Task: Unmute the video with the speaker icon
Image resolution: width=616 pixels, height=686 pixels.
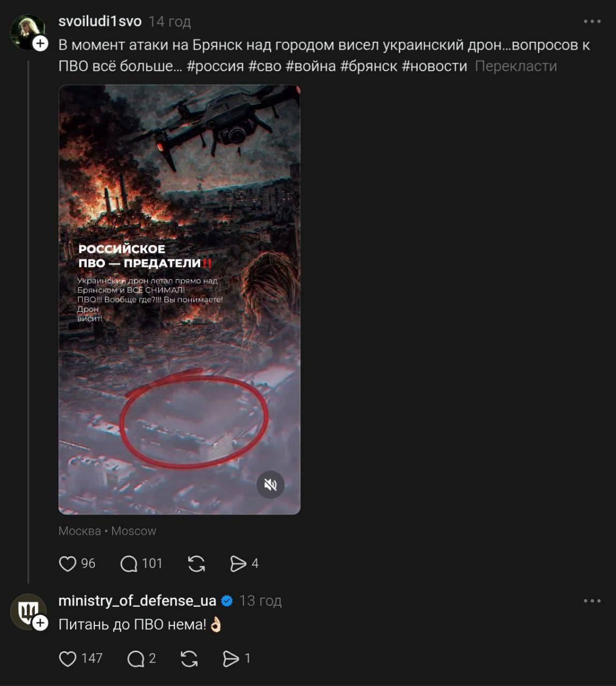Action: [270, 484]
